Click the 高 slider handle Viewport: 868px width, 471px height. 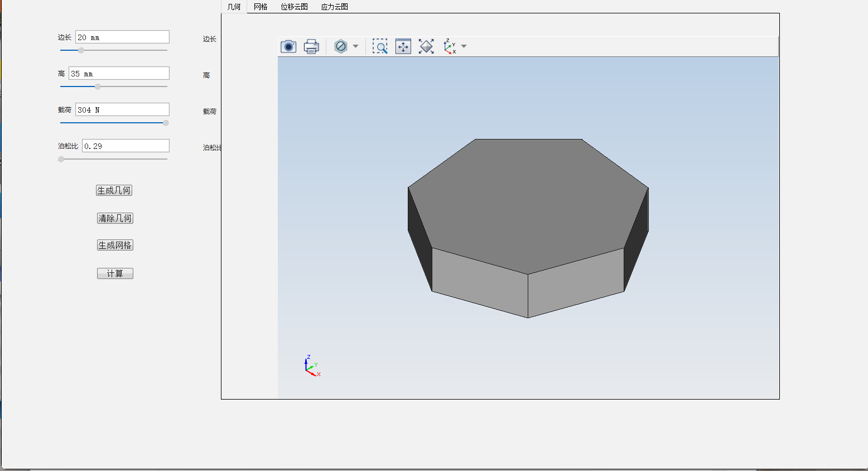point(98,86)
